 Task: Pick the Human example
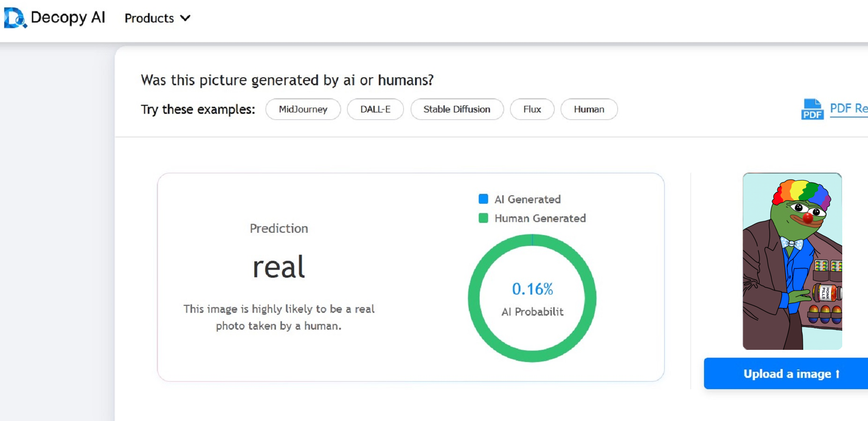point(589,109)
